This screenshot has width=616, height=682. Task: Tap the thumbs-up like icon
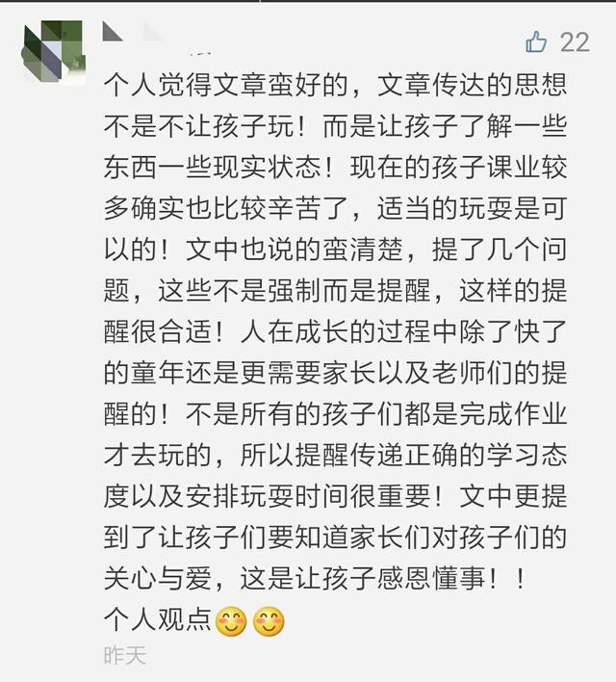point(536,42)
